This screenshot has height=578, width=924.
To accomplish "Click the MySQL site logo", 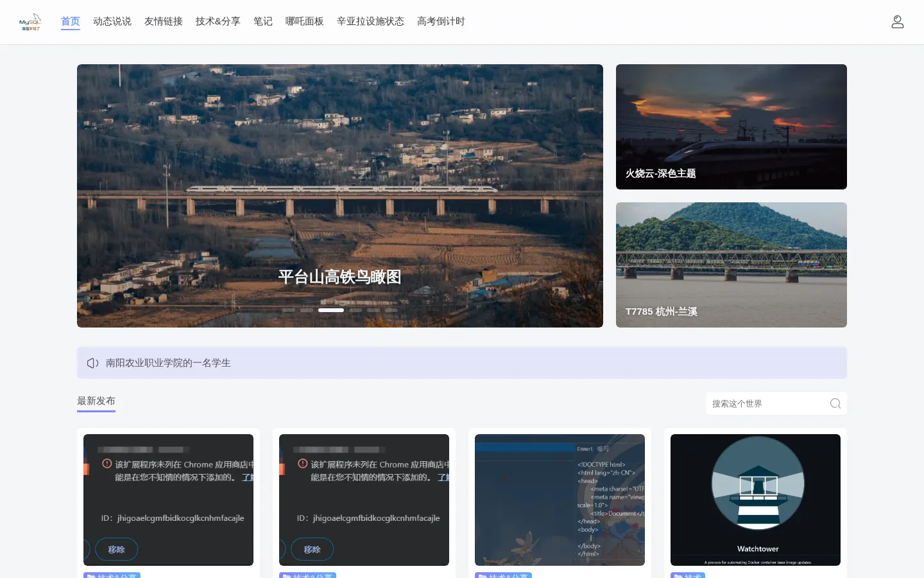I will click(30, 22).
